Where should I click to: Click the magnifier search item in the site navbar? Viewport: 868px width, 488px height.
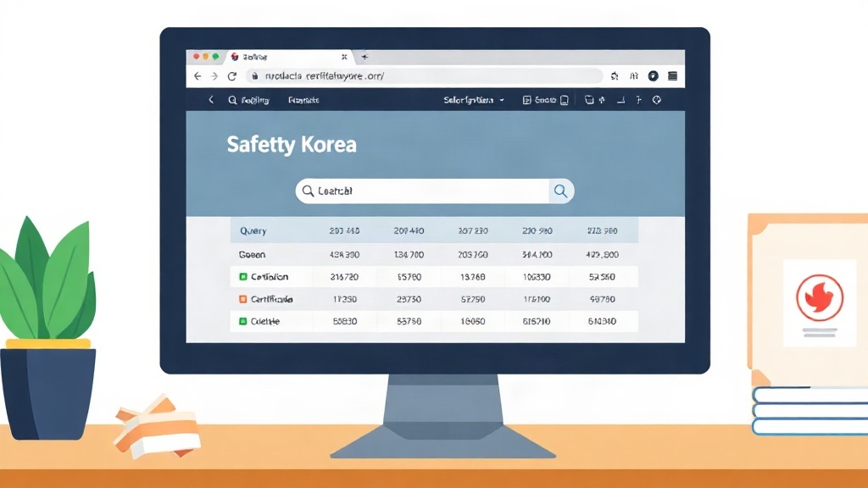pyautogui.click(x=248, y=100)
